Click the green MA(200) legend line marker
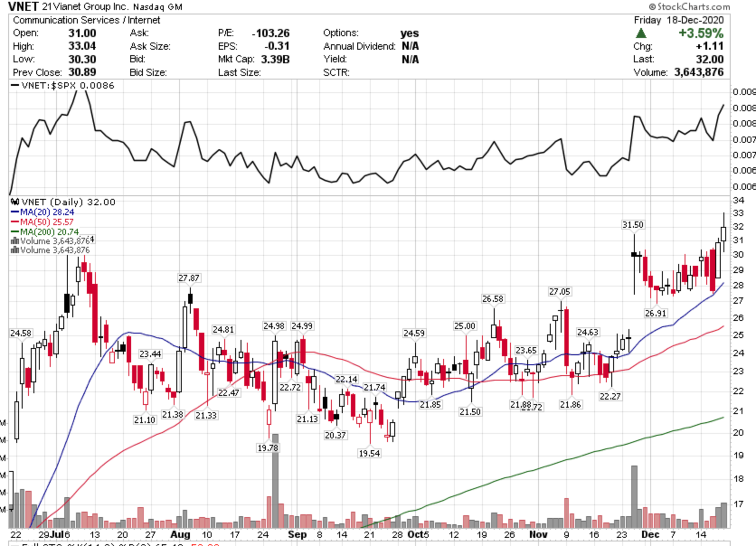This screenshot has width=756, height=546. pos(15,232)
